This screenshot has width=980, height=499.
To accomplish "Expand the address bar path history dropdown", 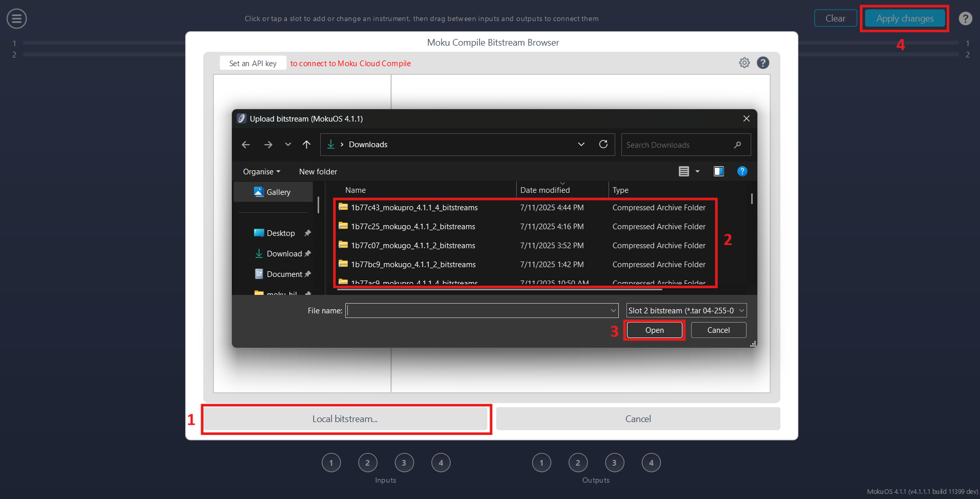I will tap(581, 145).
